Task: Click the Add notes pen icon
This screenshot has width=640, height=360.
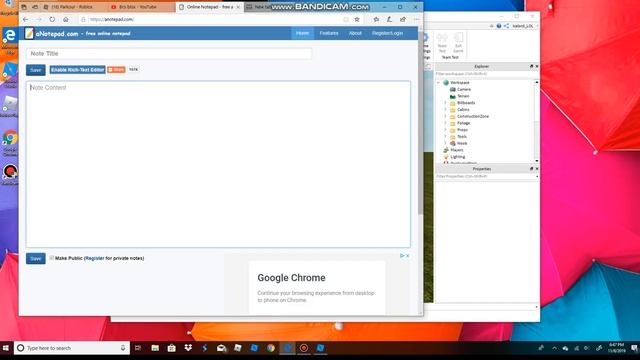Action: (389, 19)
